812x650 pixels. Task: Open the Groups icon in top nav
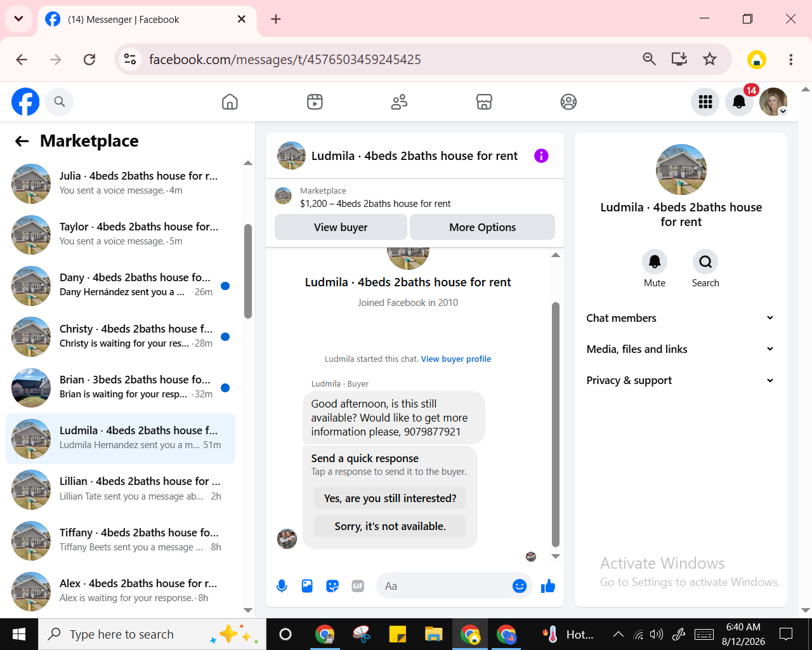click(x=568, y=102)
